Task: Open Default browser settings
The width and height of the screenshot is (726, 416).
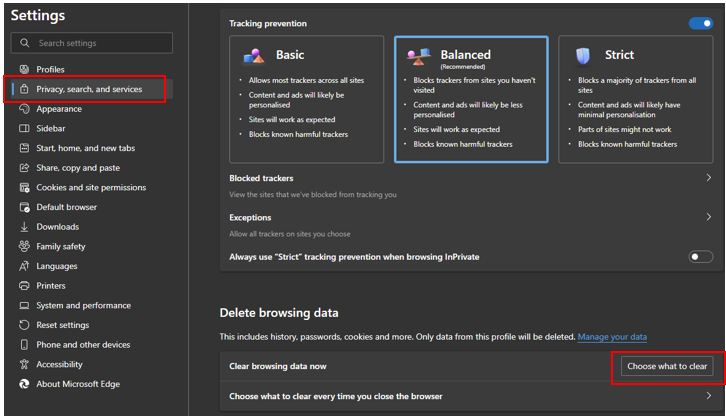Action: point(67,207)
